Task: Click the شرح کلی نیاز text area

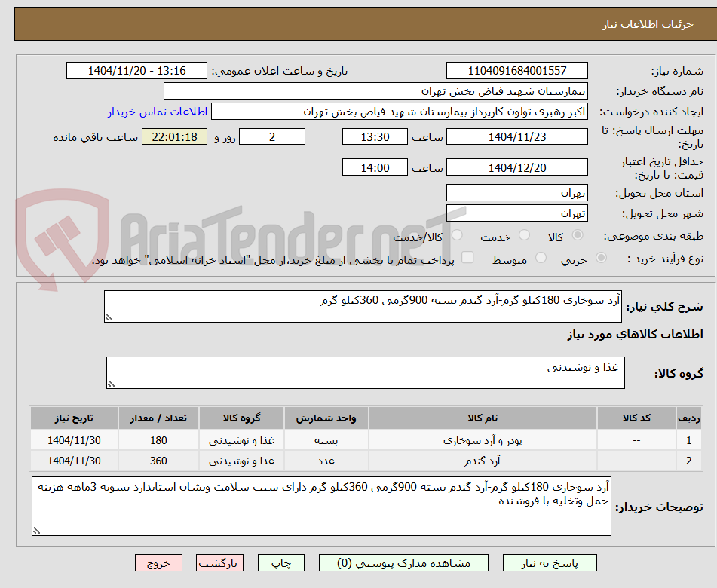Action: click(363, 306)
